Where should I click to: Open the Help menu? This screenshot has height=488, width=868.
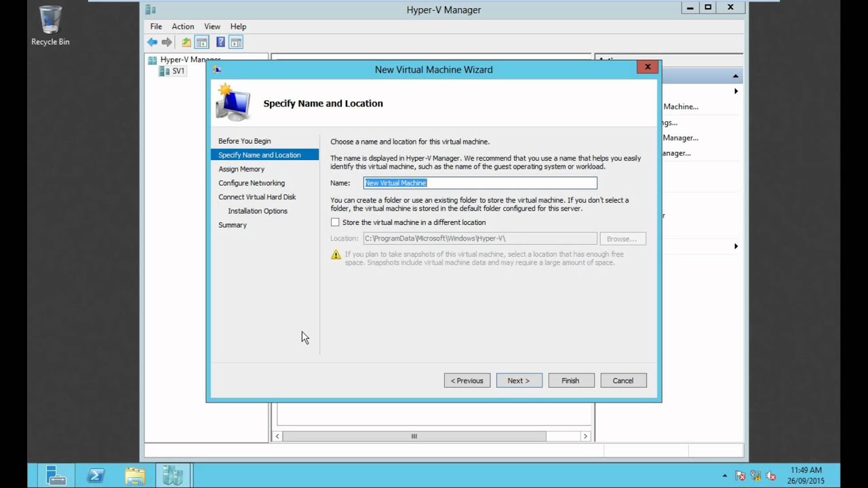coord(238,26)
